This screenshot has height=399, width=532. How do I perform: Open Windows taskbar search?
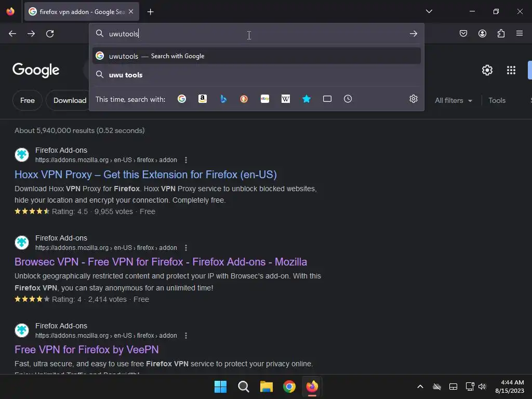244,387
